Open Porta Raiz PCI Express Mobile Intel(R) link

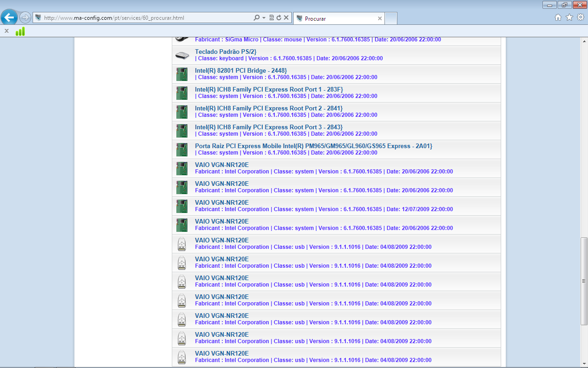coord(313,146)
